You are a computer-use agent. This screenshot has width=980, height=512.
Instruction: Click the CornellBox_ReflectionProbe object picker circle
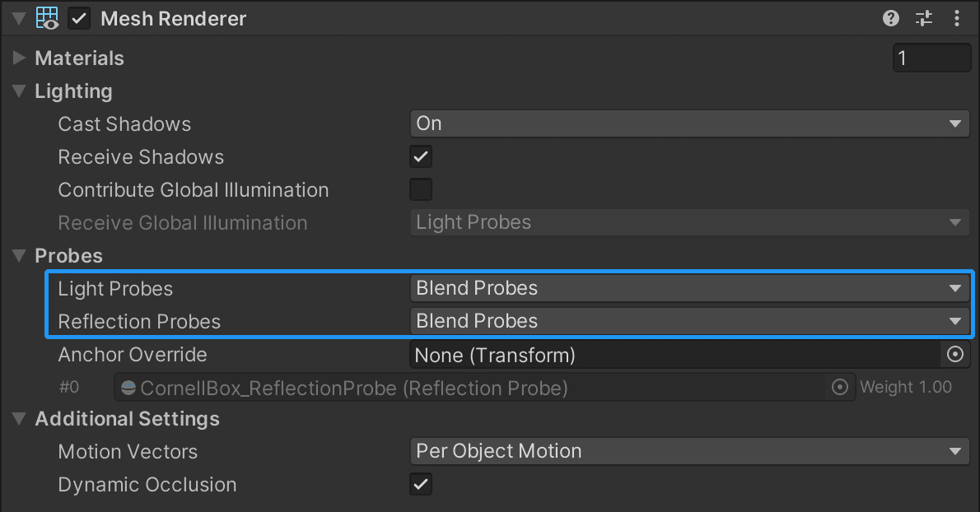(840, 387)
